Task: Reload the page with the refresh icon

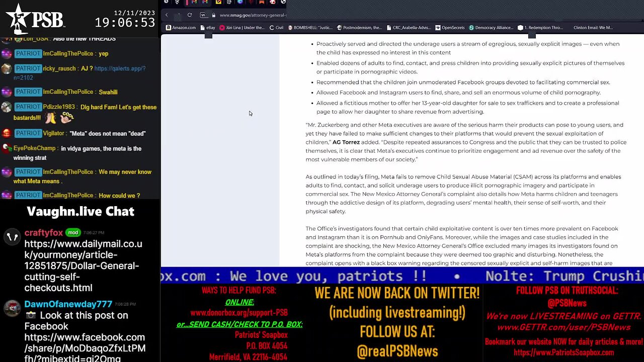Action: point(189,15)
